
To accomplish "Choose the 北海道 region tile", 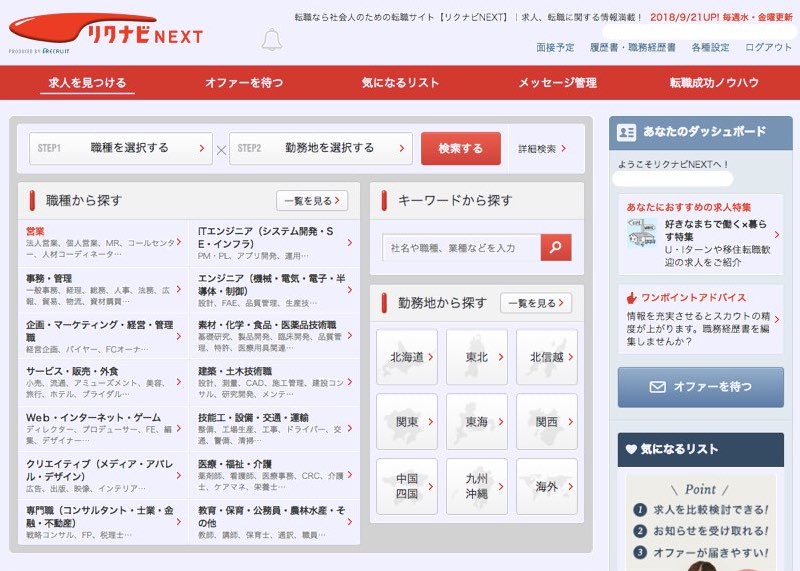I will tap(407, 357).
